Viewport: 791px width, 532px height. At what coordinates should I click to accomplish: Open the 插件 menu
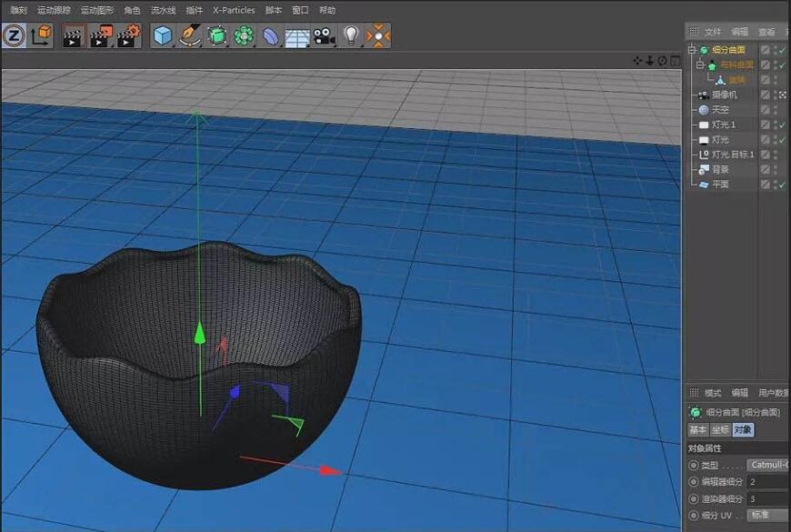(195, 10)
